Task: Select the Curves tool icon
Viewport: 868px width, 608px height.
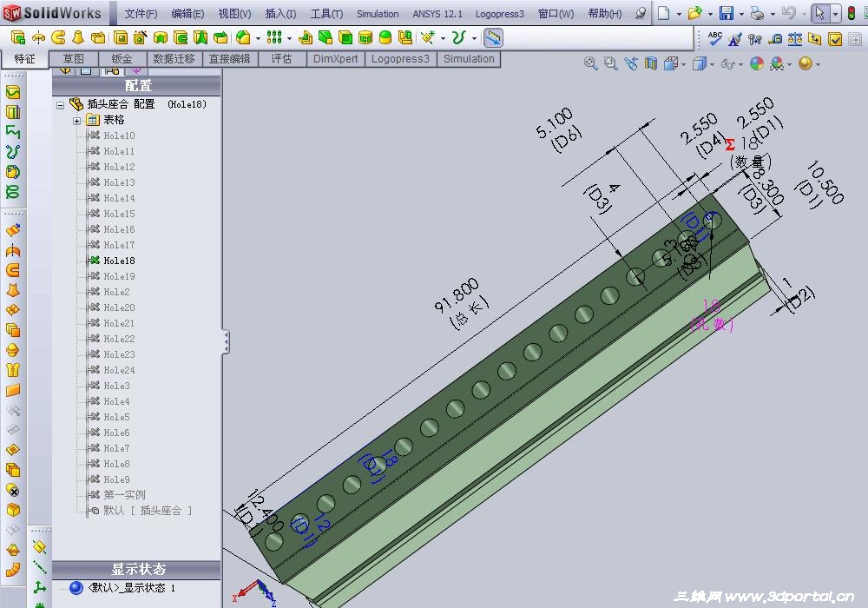Action: pos(458,37)
